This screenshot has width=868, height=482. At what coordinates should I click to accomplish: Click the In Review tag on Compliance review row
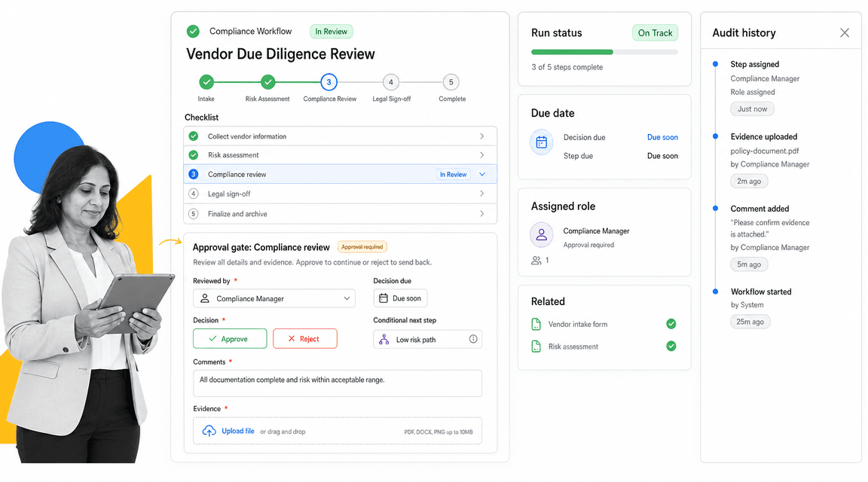(454, 174)
